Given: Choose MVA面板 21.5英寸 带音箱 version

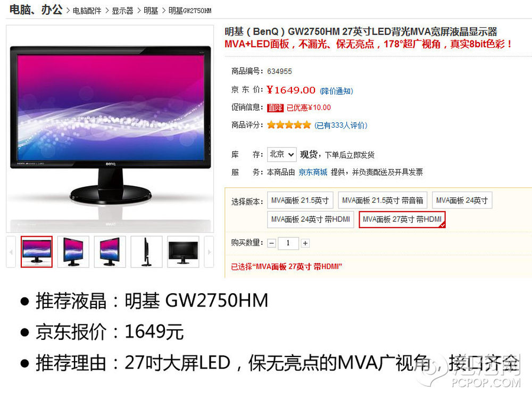Looking at the screenshot, I should (x=383, y=200).
